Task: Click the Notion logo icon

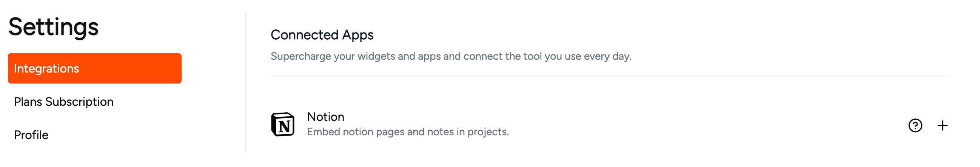Action: coord(283,124)
